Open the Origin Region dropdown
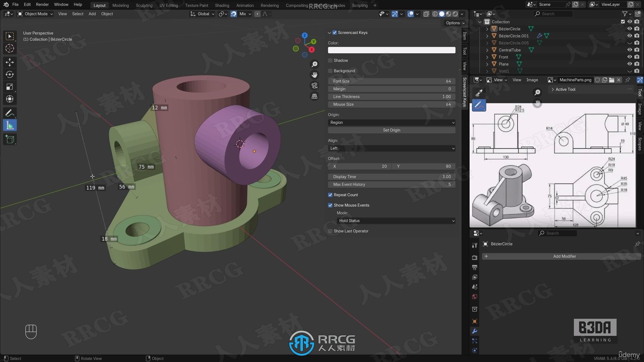The width and height of the screenshot is (644, 362). 391,122
